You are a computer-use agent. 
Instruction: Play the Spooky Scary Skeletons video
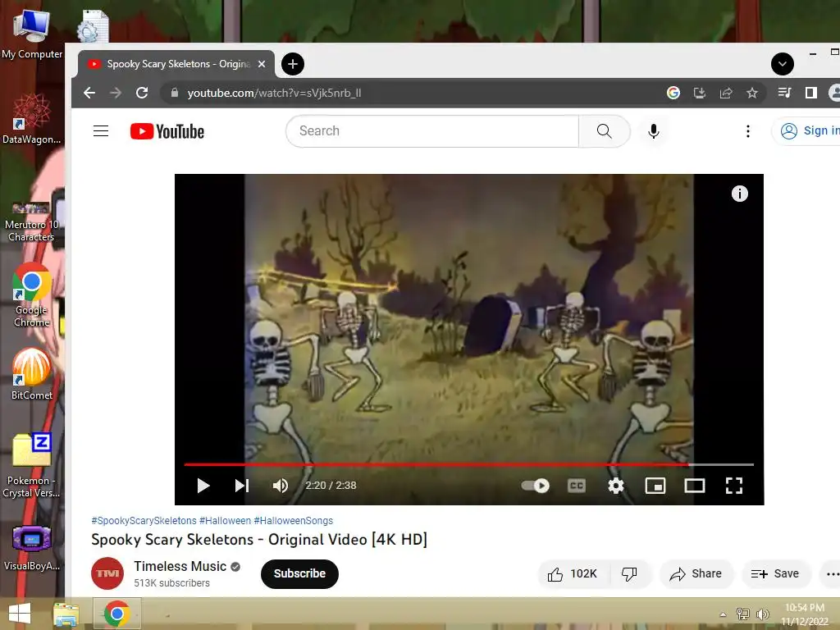tap(203, 486)
